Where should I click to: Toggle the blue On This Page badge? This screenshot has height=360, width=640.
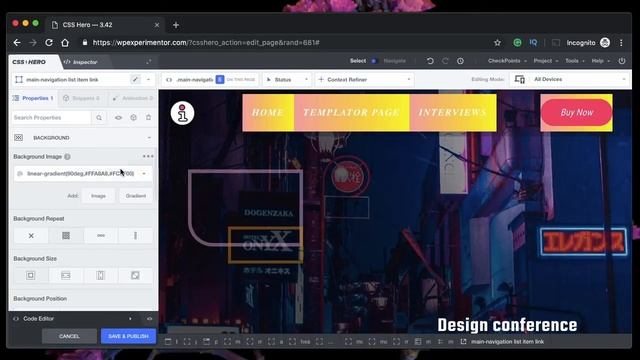pyautogui.click(x=220, y=80)
